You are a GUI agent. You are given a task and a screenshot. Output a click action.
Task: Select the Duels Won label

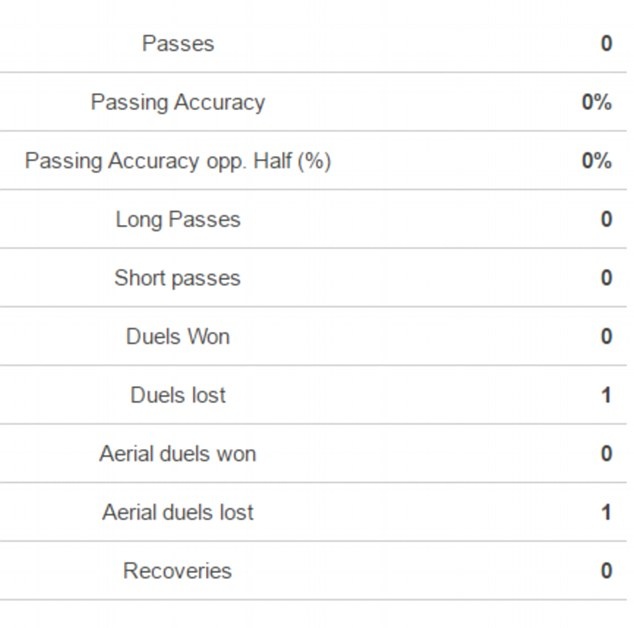click(x=178, y=336)
